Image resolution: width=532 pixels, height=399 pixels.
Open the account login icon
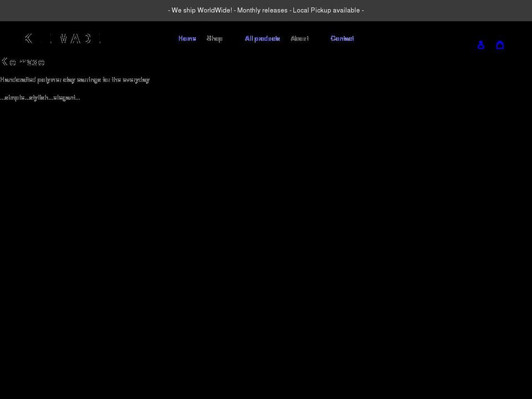(x=480, y=45)
